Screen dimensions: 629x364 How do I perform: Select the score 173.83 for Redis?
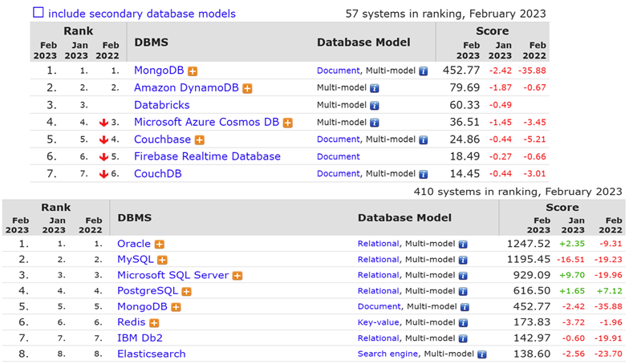531,322
